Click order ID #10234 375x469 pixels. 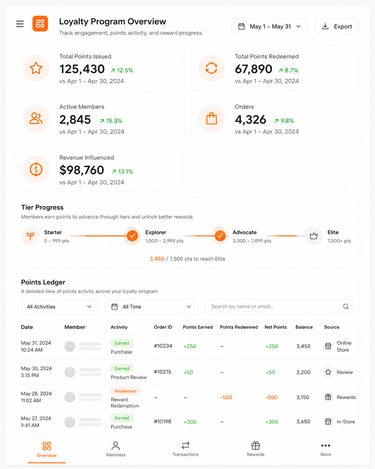pos(163,346)
